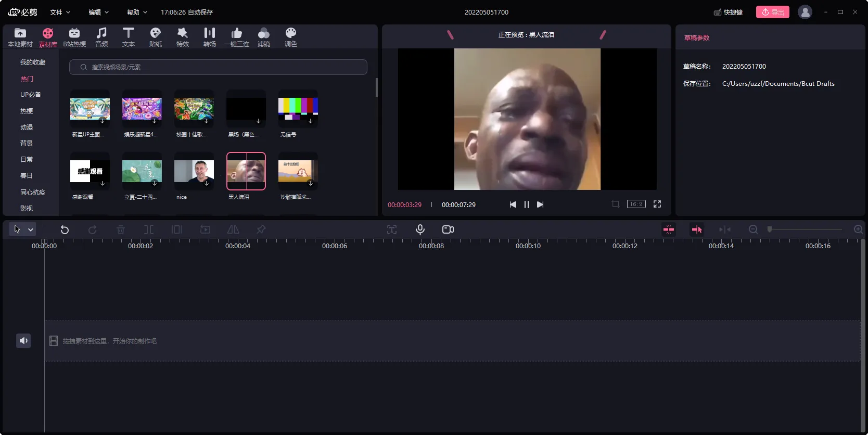Click the undo arrow in timeline toolbar
The width and height of the screenshot is (868, 435).
[65, 229]
